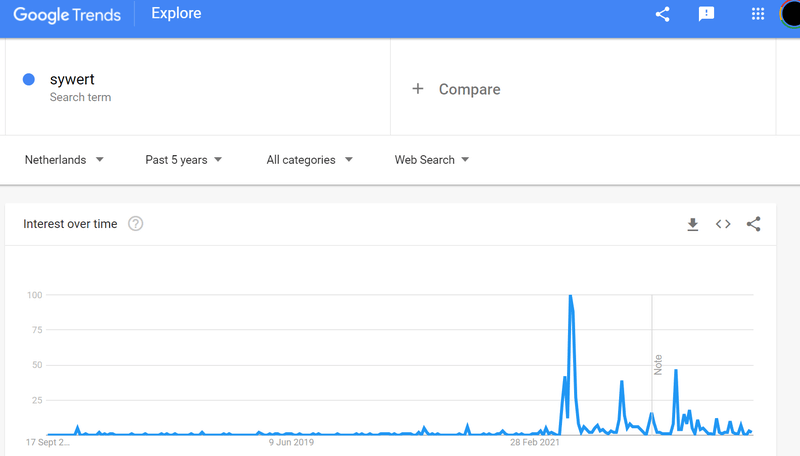Click the embed code icon
Viewport: 800px width, 456px height.
(x=723, y=224)
